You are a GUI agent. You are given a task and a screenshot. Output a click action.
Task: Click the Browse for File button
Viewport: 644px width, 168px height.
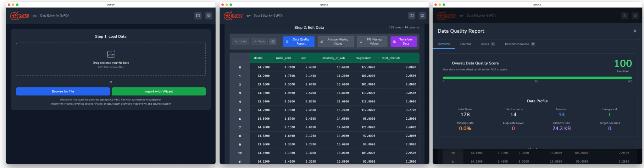[x=63, y=91]
